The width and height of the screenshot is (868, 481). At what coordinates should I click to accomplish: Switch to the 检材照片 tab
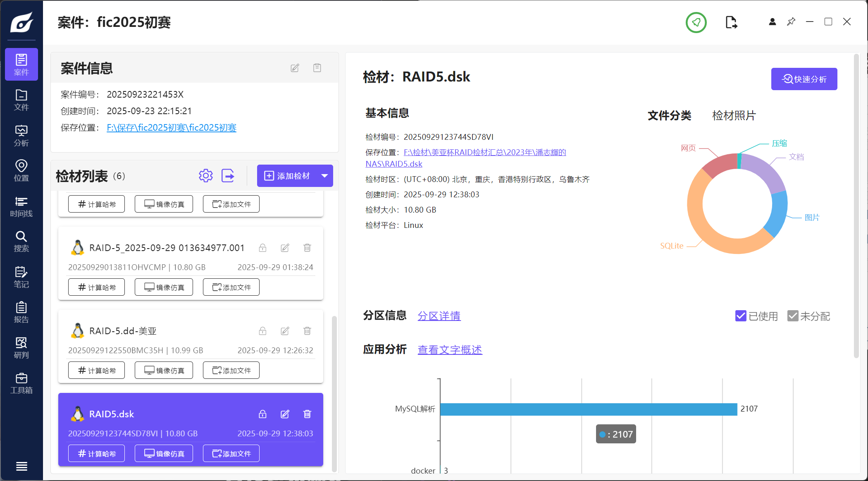[x=734, y=115]
